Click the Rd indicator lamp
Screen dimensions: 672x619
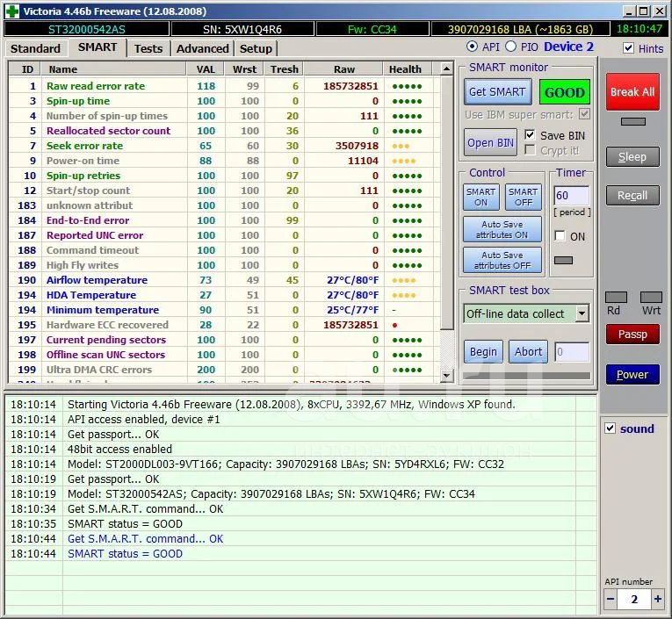(x=616, y=297)
